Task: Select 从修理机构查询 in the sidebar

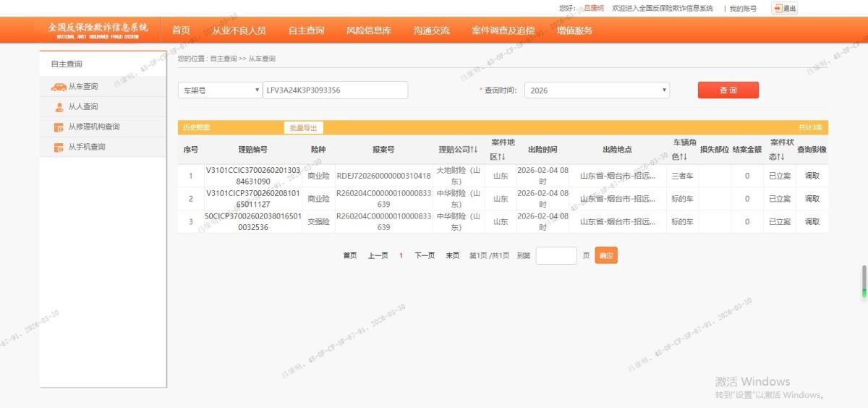Action: (94, 127)
